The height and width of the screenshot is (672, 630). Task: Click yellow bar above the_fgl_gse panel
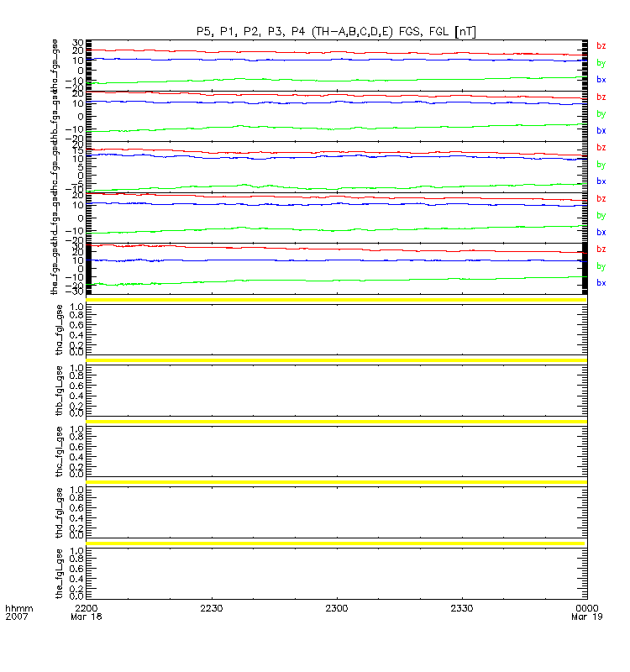click(335, 543)
